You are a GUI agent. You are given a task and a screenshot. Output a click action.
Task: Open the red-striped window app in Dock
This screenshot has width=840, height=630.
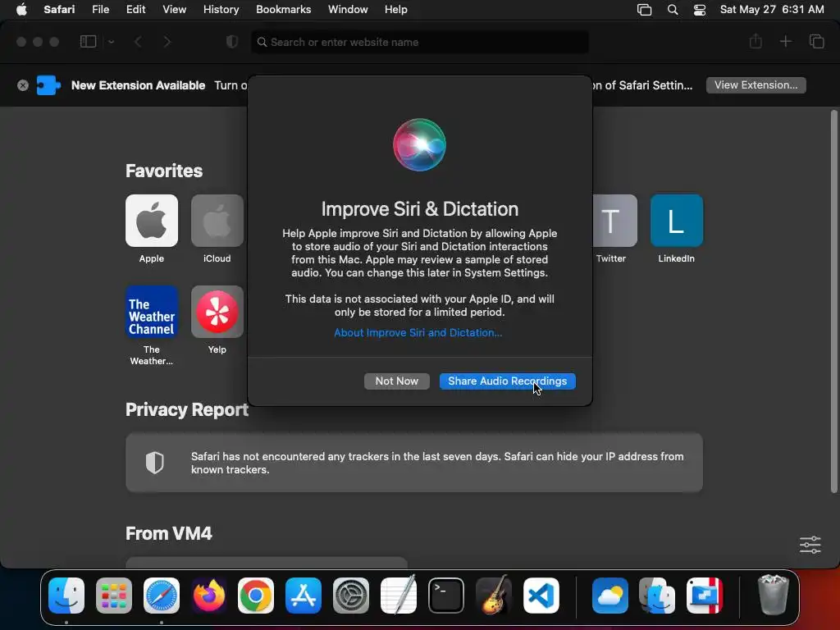[705, 596]
